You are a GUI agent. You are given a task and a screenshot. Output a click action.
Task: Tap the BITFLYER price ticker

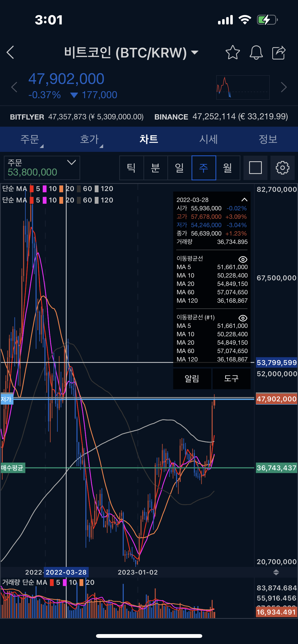(77, 117)
